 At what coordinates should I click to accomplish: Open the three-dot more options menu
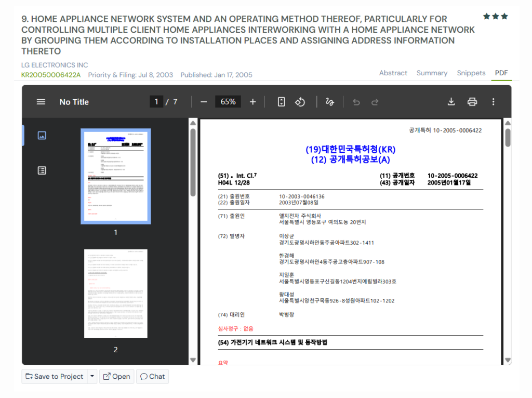coord(493,101)
